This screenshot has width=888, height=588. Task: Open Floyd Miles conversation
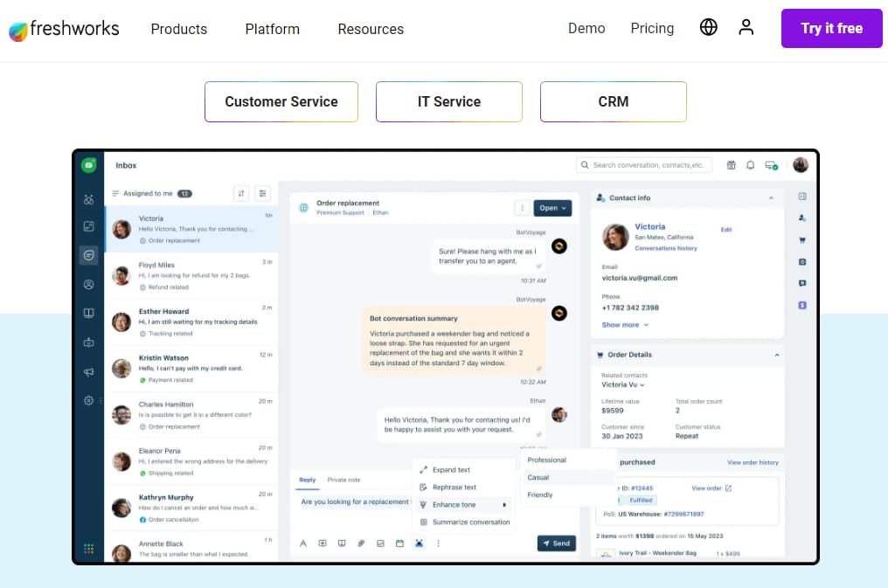(192, 276)
